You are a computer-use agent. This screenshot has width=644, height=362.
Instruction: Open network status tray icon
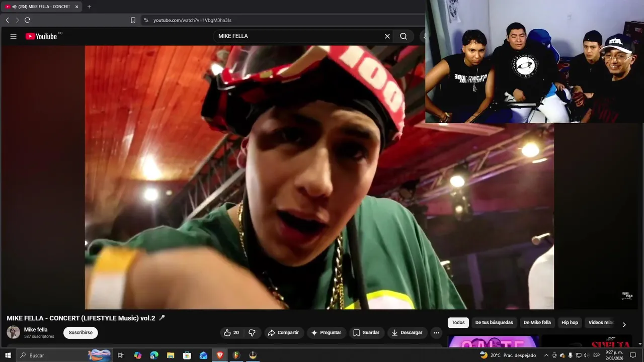point(579,355)
